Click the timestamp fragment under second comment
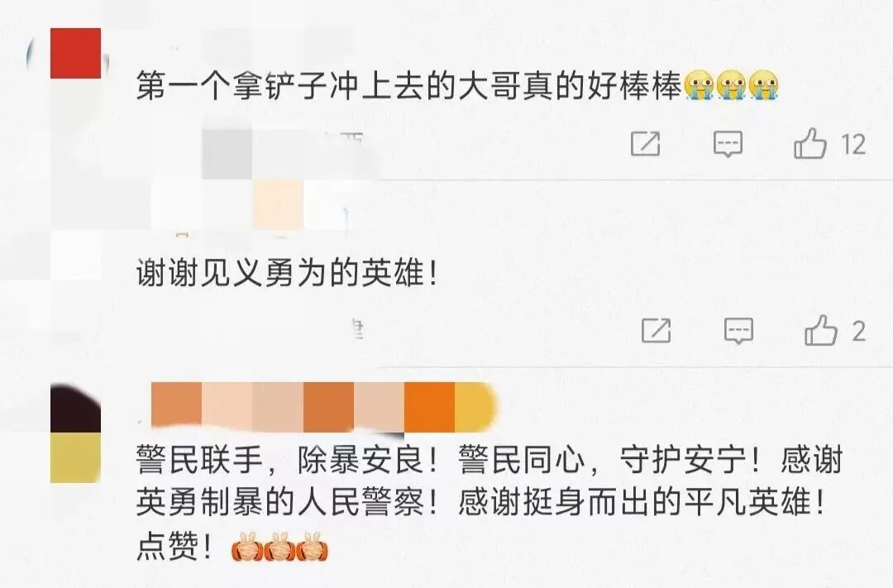The height and width of the screenshot is (588, 893). click(x=357, y=331)
